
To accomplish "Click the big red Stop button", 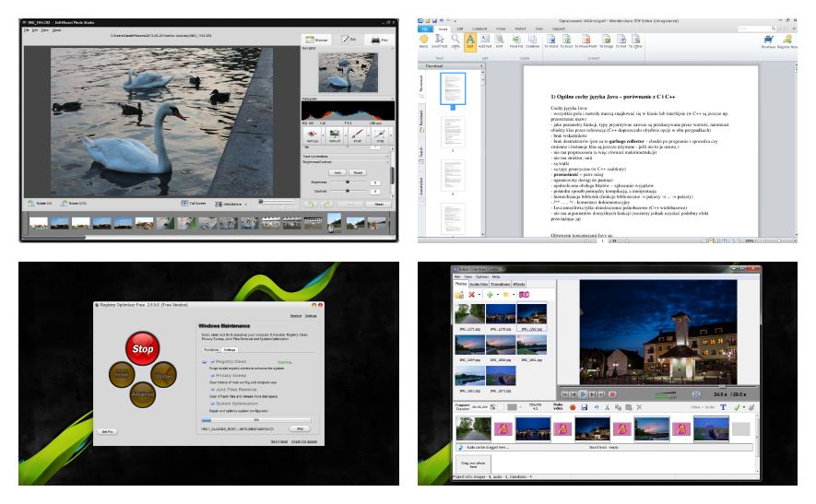I will coord(143,348).
